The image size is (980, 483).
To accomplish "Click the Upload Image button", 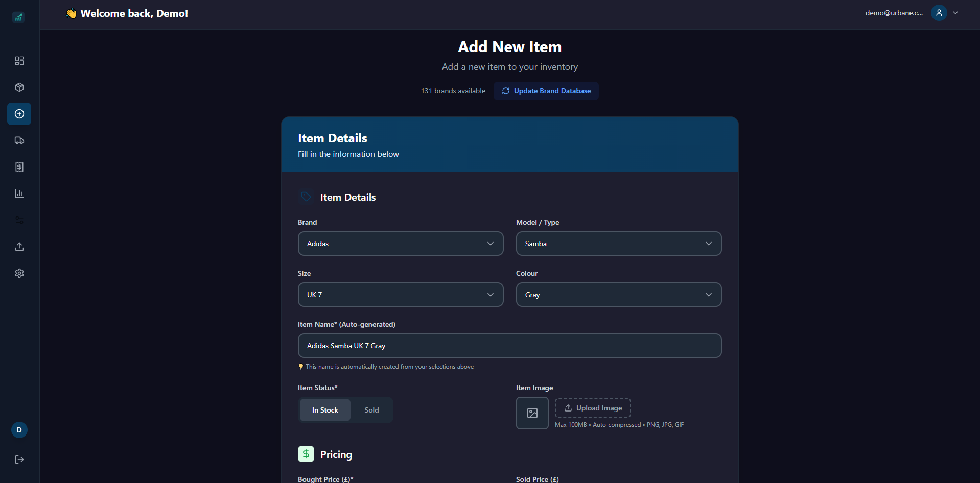I will 593,408.
